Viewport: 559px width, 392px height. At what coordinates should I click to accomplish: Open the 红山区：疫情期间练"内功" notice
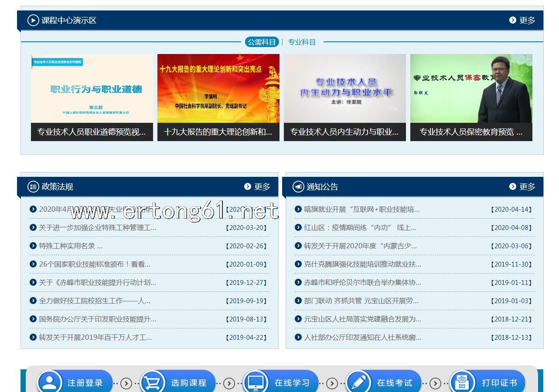[360, 228]
